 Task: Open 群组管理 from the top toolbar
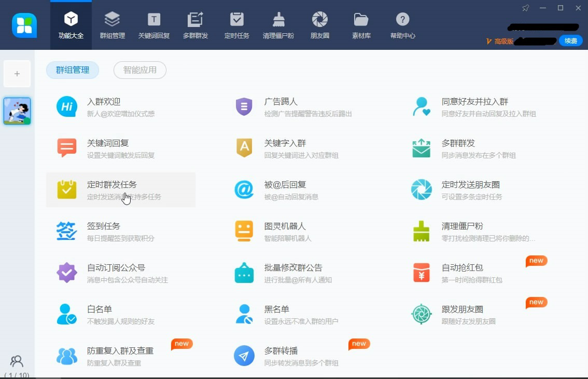(111, 24)
